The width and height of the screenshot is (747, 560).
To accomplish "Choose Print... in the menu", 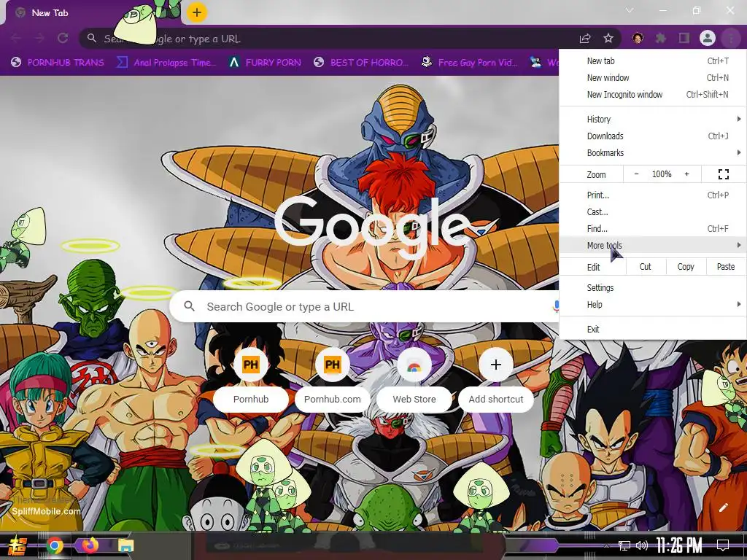I will pos(653,195).
